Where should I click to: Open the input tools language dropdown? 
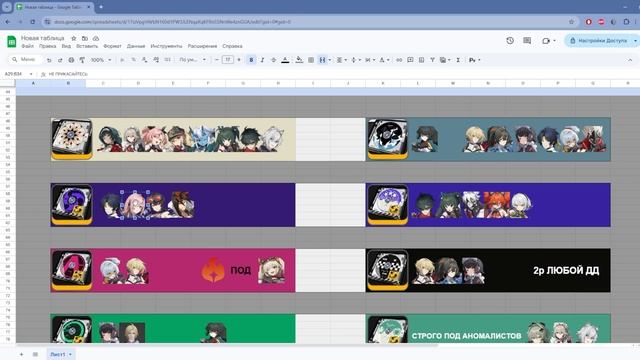click(x=474, y=60)
